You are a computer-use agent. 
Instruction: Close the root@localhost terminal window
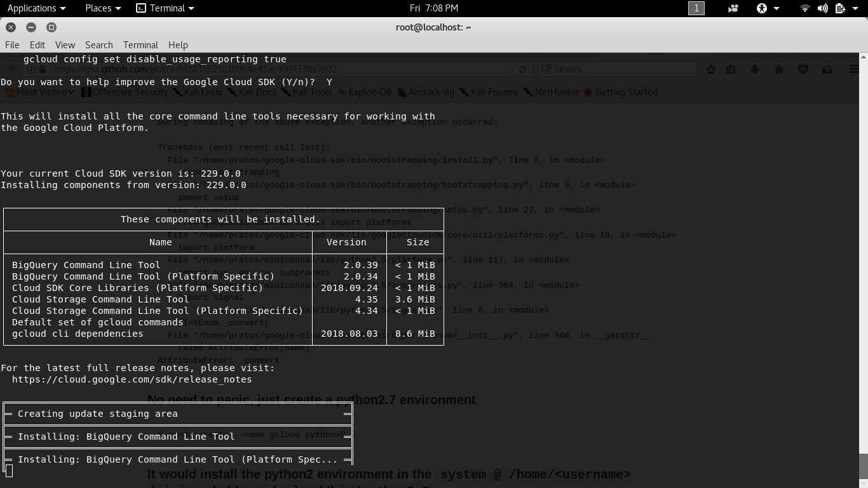(x=11, y=27)
